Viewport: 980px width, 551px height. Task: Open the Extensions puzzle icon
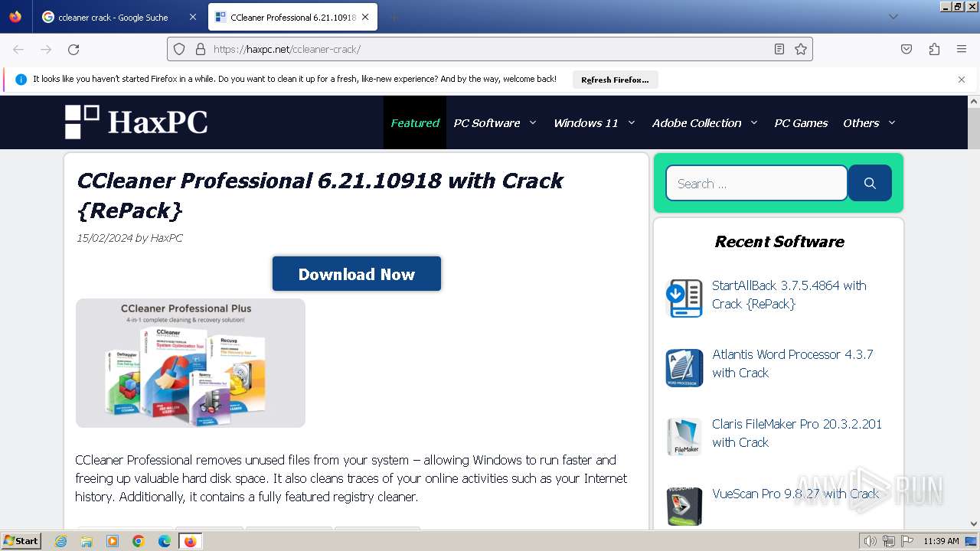coord(934,49)
